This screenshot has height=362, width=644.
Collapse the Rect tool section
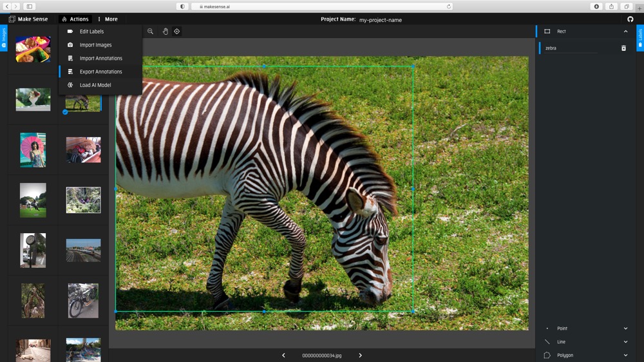(625, 32)
